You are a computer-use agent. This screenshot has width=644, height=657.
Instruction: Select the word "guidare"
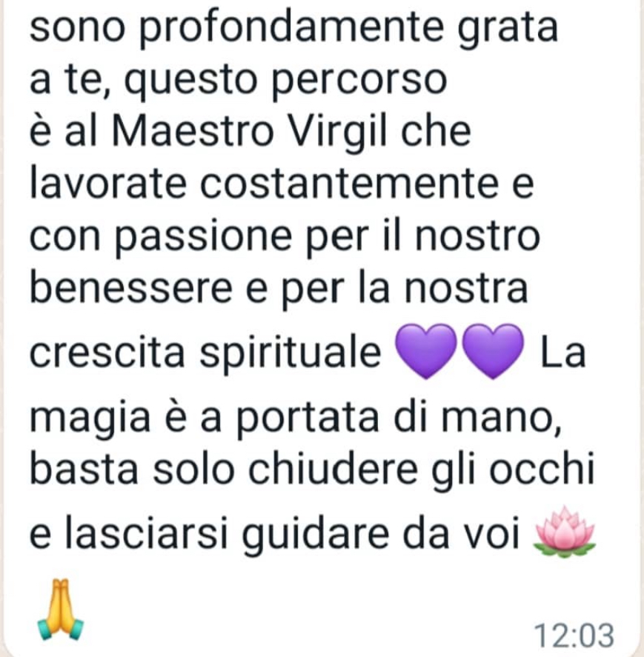(x=315, y=536)
